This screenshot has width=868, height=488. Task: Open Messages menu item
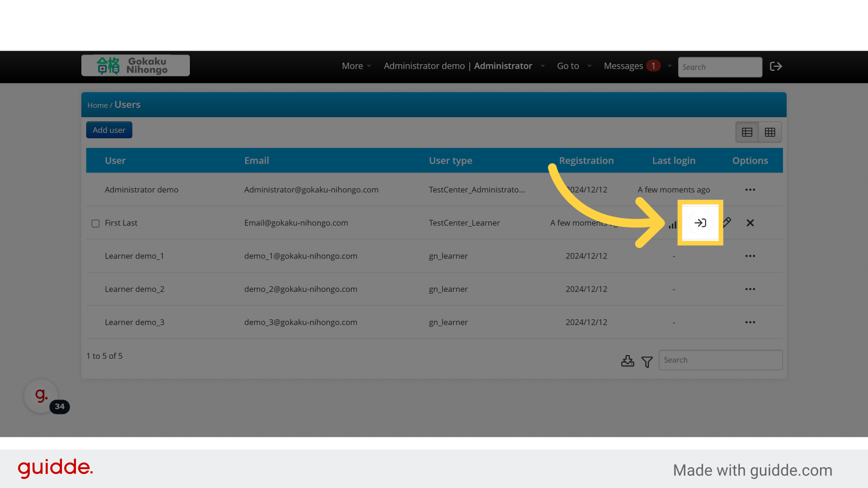pyautogui.click(x=623, y=66)
